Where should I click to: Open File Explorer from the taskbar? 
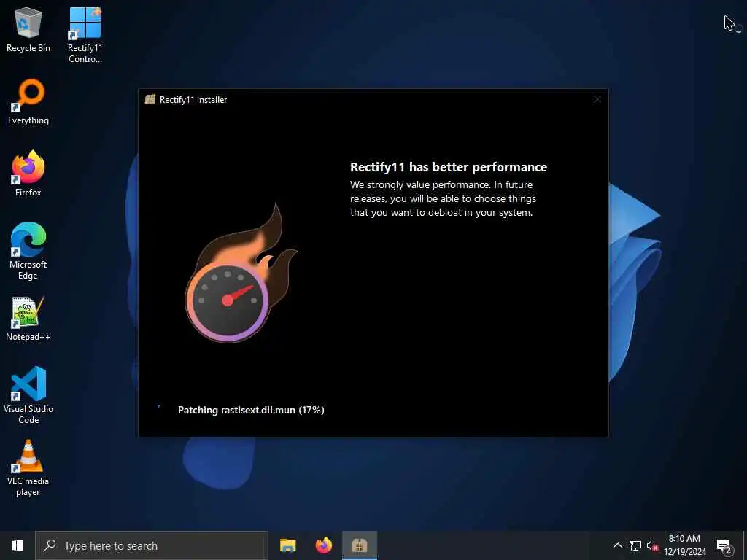coord(287,545)
